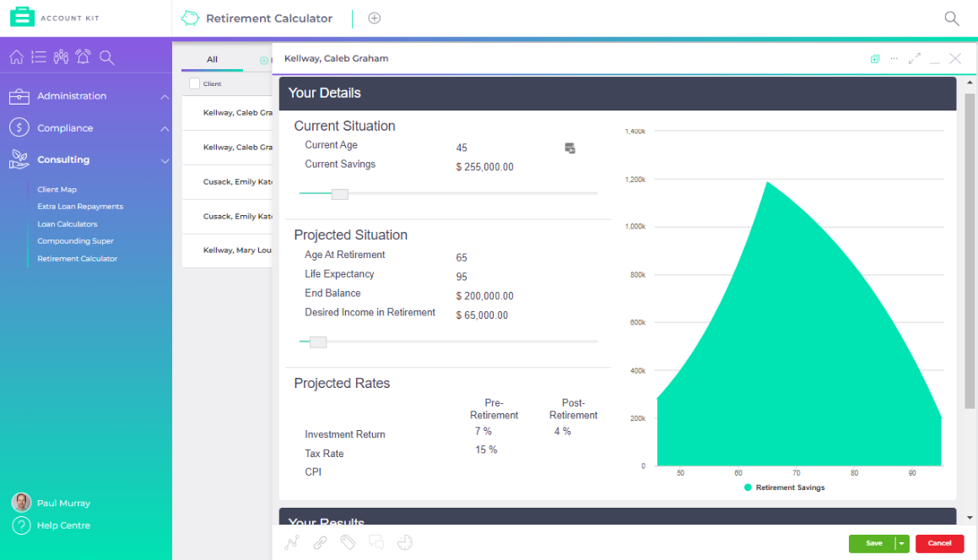The width and height of the screenshot is (978, 560).
Task: Click the red Cancel button
Action: pyautogui.click(x=939, y=544)
